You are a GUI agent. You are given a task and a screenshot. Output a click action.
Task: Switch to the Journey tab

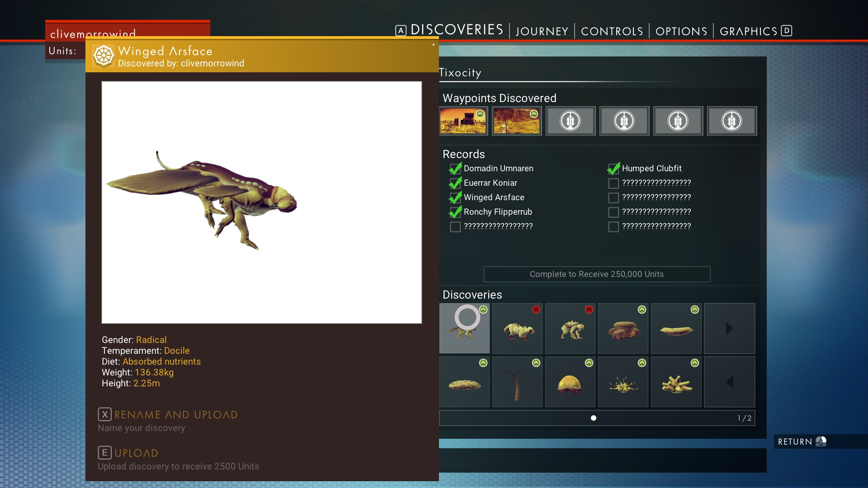542,31
